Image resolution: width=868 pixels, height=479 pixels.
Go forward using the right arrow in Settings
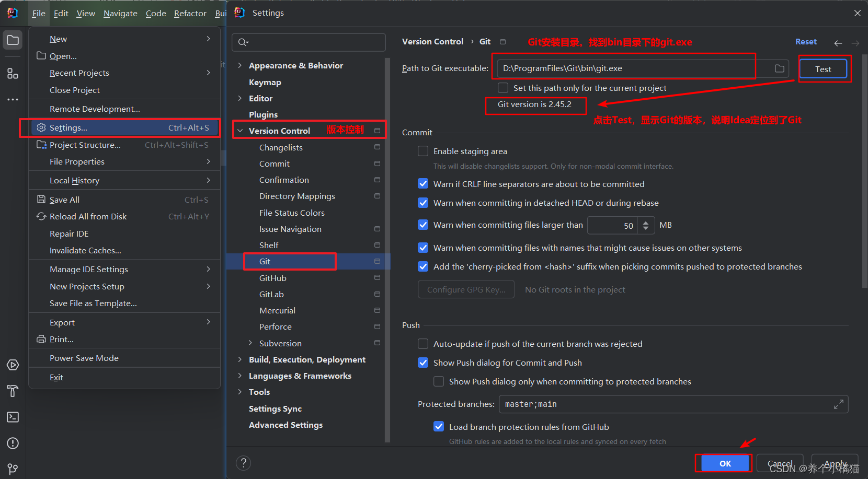(x=855, y=43)
